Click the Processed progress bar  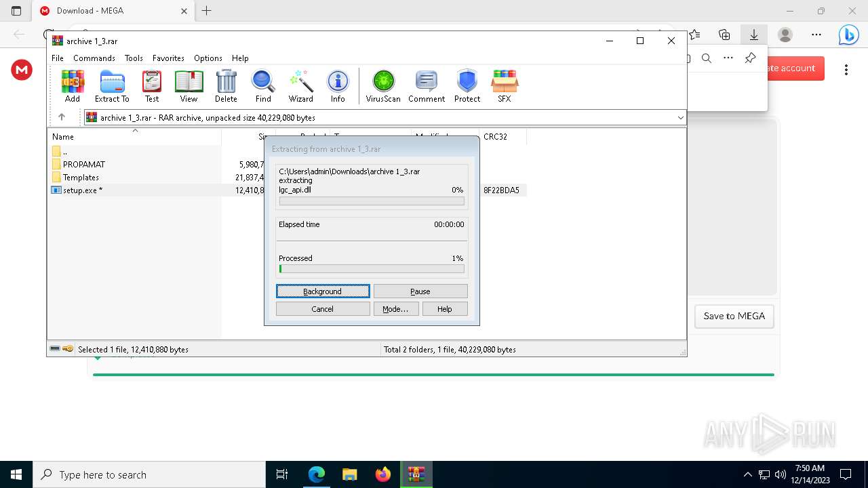tap(372, 269)
